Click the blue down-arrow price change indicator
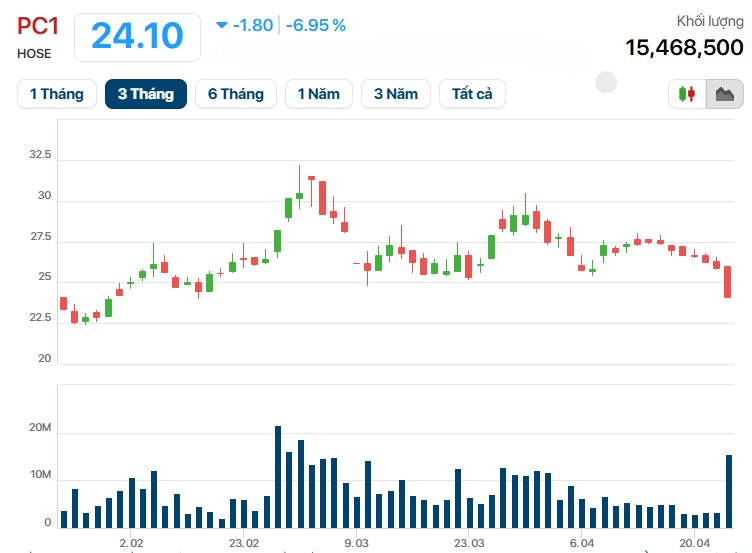The width and height of the screenshot is (752, 553). tap(222, 25)
